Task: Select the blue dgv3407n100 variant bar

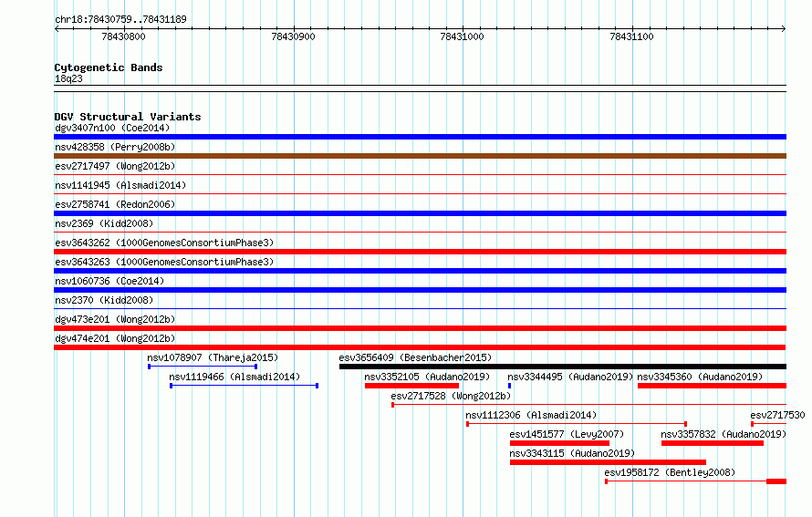Action: click(420, 137)
